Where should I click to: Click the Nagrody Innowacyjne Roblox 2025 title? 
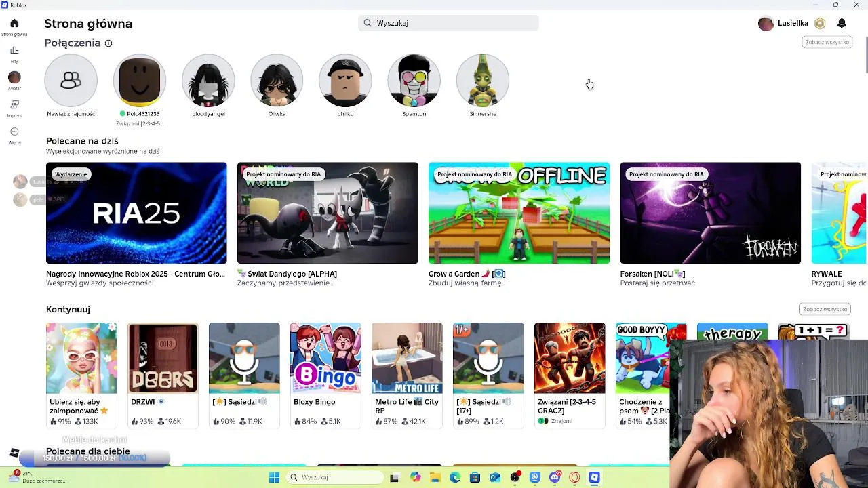[x=136, y=274]
